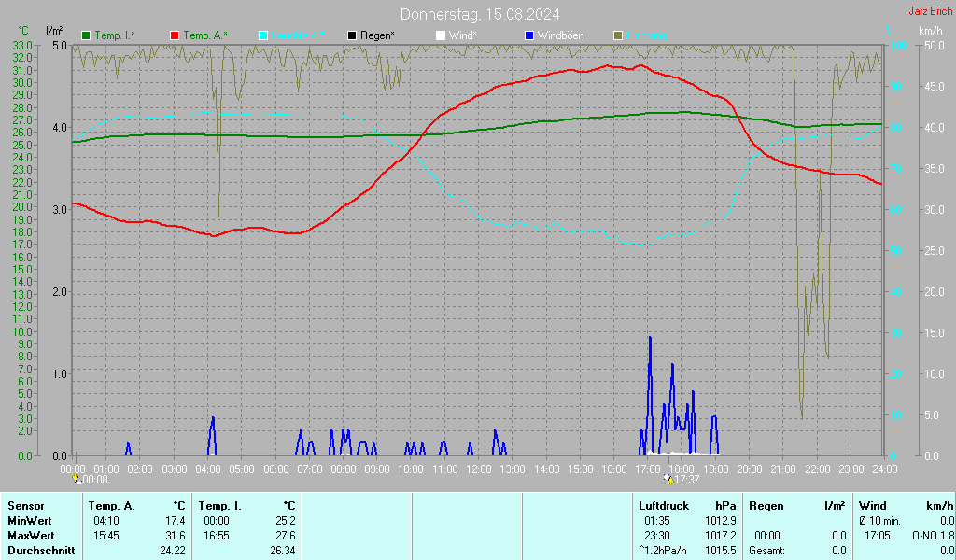Click the 24:00 time axis label
Image resolution: width=956 pixels, height=560 pixels.
tap(883, 468)
